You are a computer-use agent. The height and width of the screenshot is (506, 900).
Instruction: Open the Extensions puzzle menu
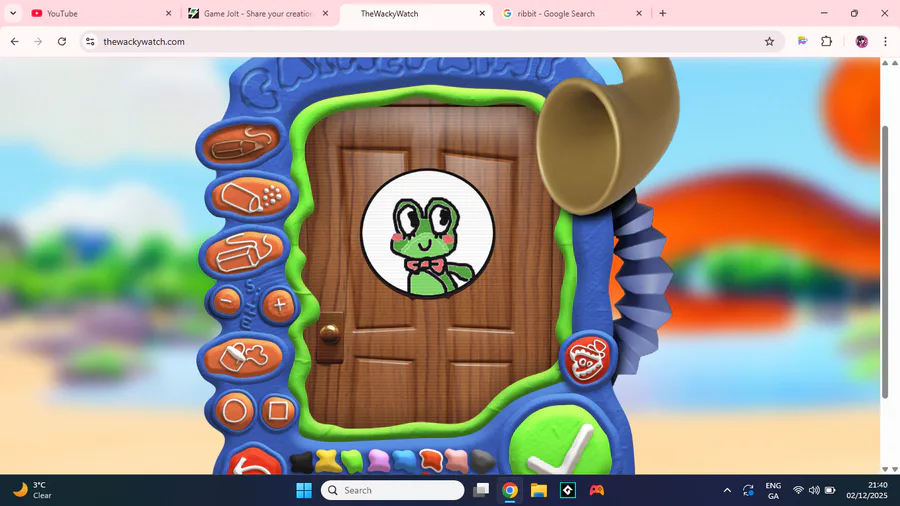(x=827, y=41)
